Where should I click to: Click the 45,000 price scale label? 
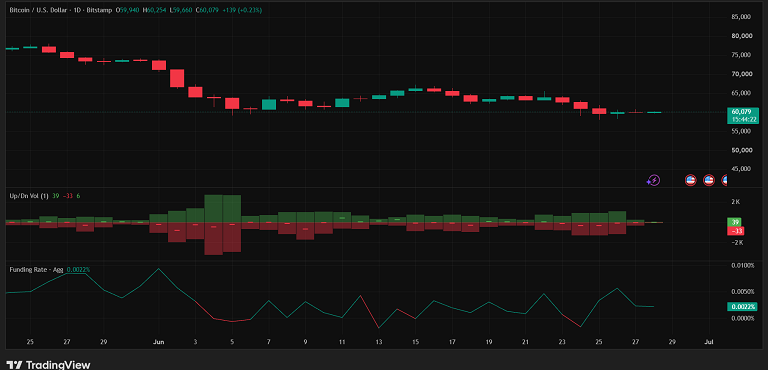742,169
